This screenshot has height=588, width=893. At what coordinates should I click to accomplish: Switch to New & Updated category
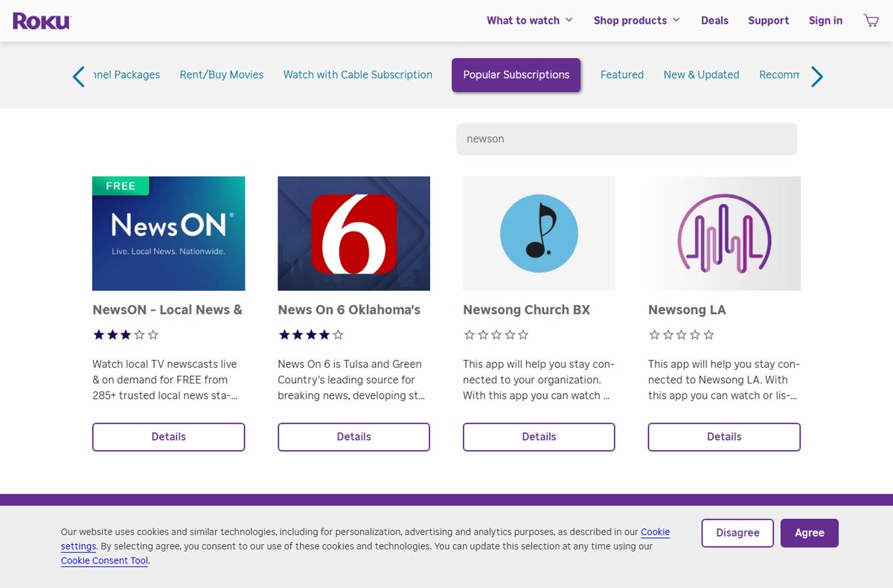click(702, 74)
